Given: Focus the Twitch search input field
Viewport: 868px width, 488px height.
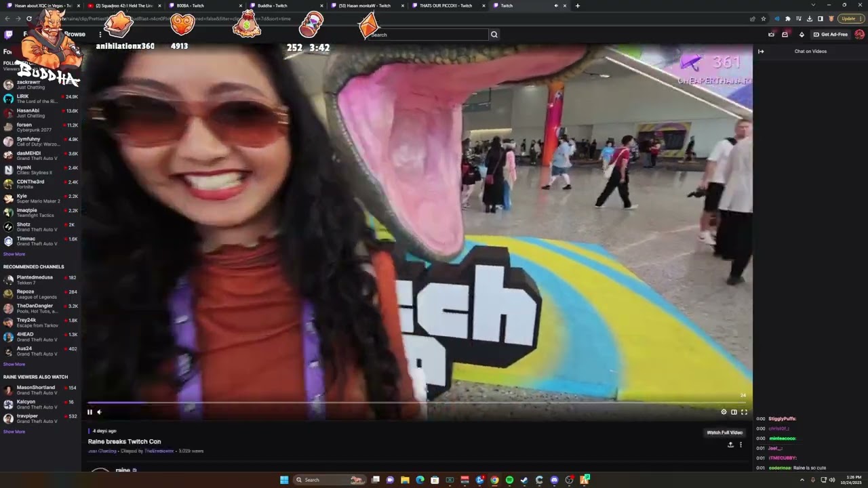Looking at the screenshot, I should (x=429, y=35).
